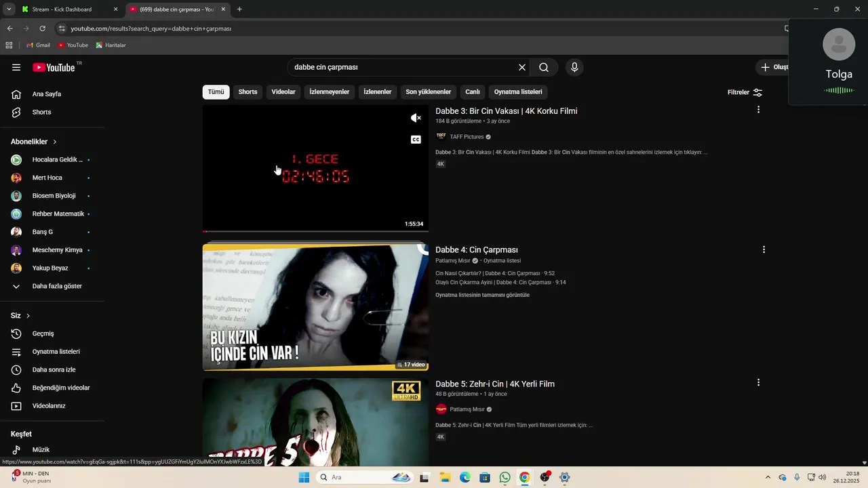Image resolution: width=868 pixels, height=488 pixels.
Task: Open the Dabbe 5 Zehr-i Cin thumbnail
Action: coord(315,422)
